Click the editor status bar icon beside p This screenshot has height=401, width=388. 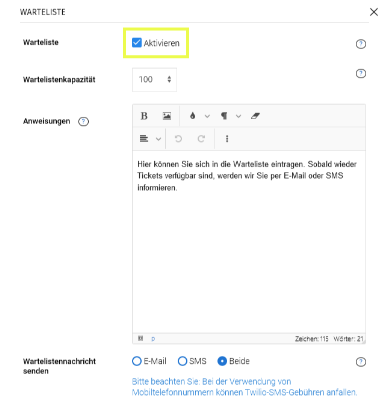coord(141,338)
